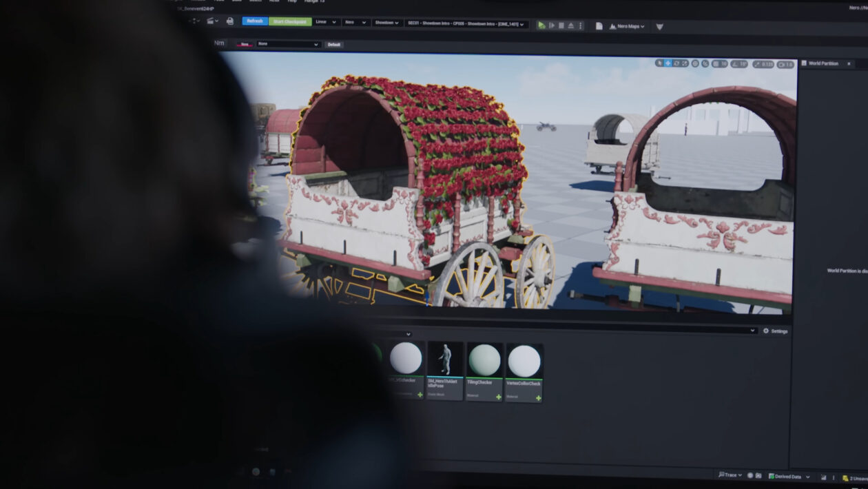Close the World Partition tab
Viewport: 868px width, 489px height.
[849, 64]
